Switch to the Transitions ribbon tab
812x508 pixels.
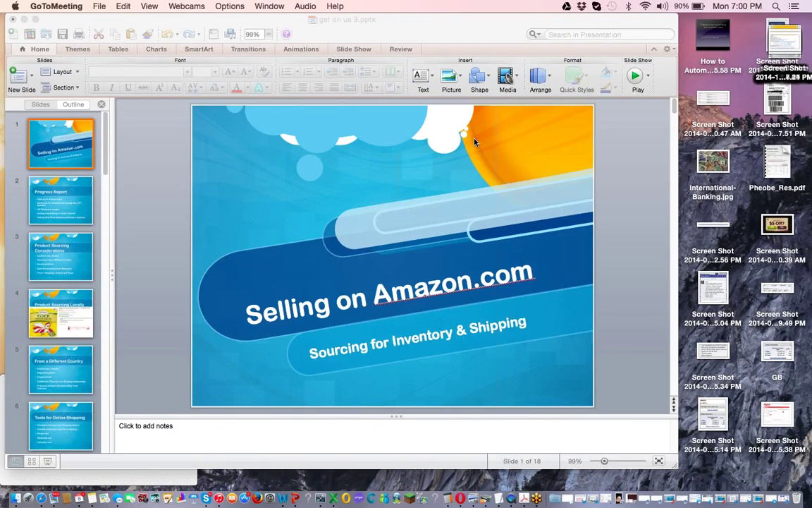click(x=248, y=49)
